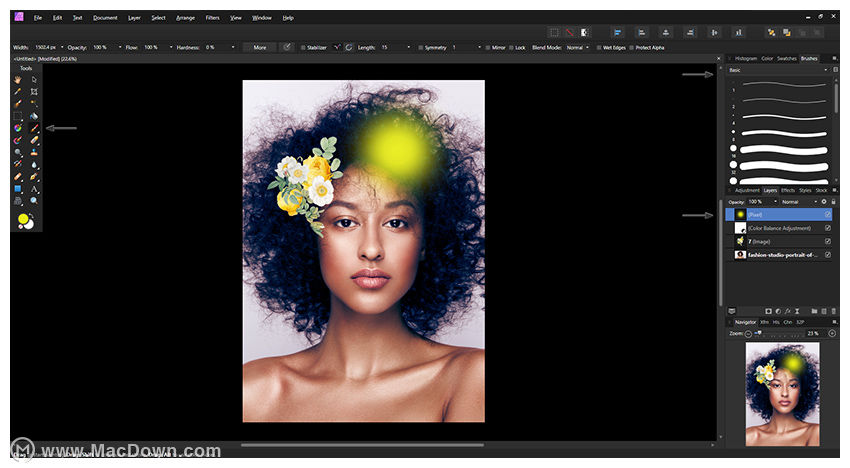Image resolution: width=850 pixels, height=468 pixels.
Task: Hide the 7 (Image) layer
Action: click(828, 241)
